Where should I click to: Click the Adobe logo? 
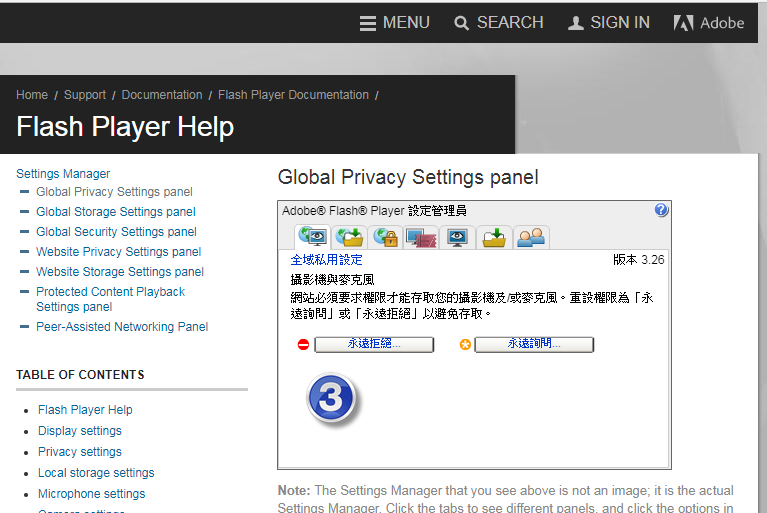(x=709, y=23)
